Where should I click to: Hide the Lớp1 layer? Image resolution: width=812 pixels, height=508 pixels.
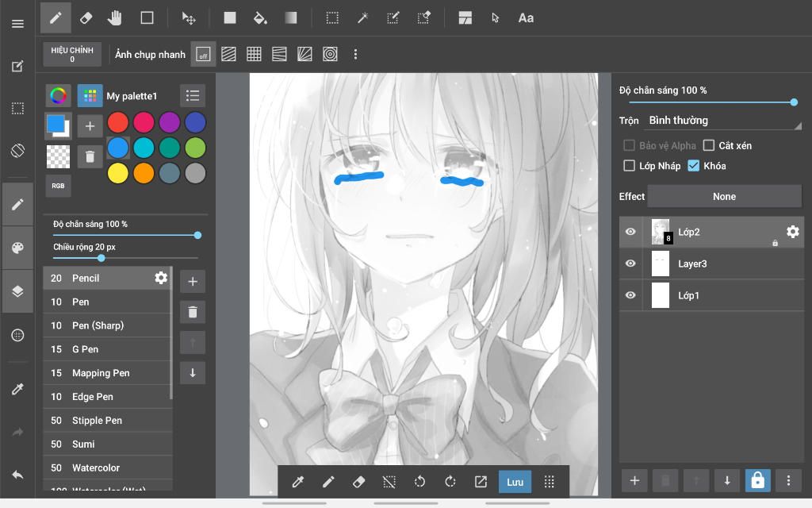point(630,295)
